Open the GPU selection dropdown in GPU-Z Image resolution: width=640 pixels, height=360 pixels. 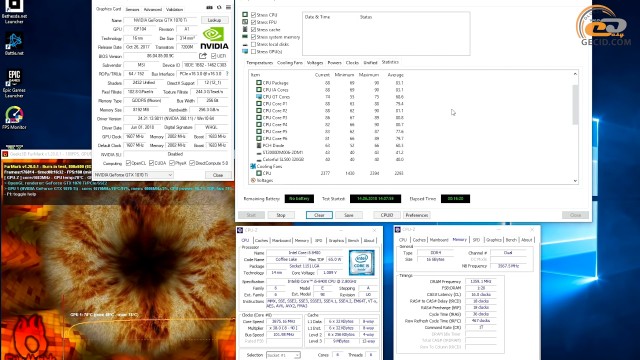pos(133,175)
